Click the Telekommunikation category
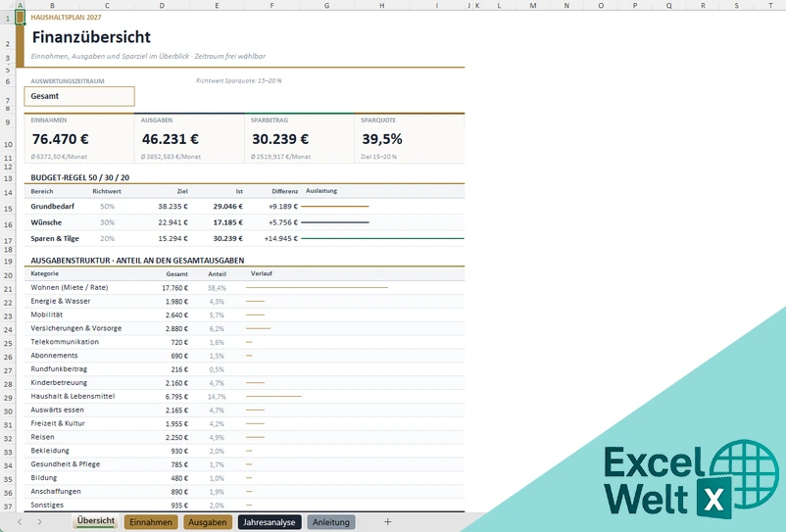Viewport: 786px width, 532px height. [65, 342]
